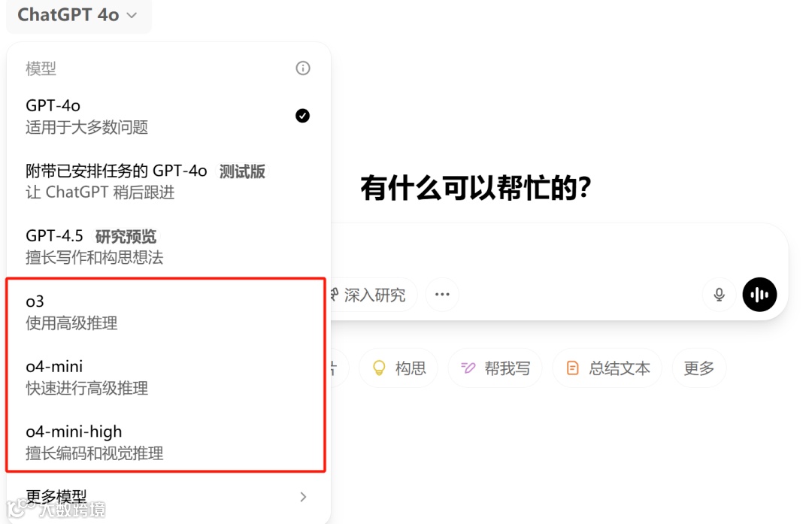The image size is (812, 524).
Task: Click the document icon on 总结文本
Action: (x=572, y=368)
